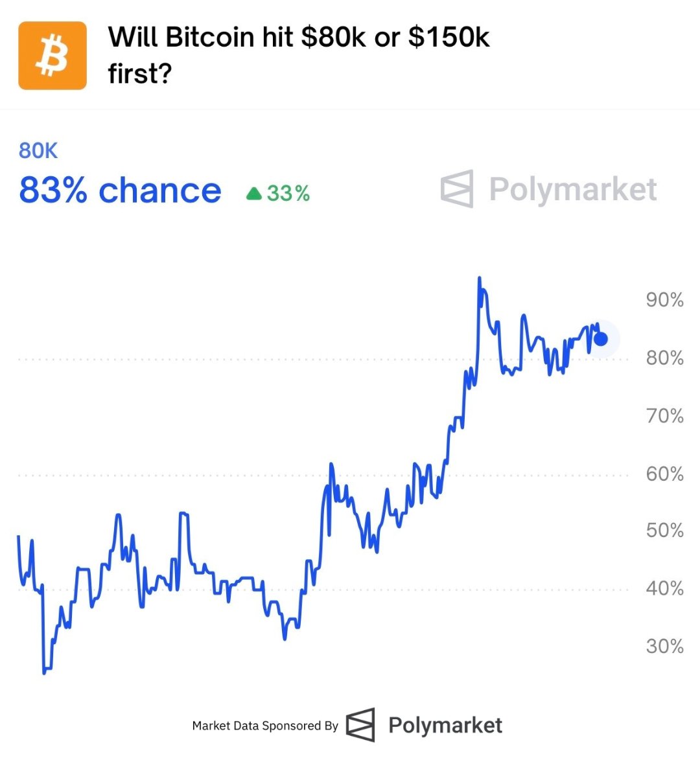Click the '83% chance' value
This screenshot has height=771, width=700.
[x=120, y=190]
